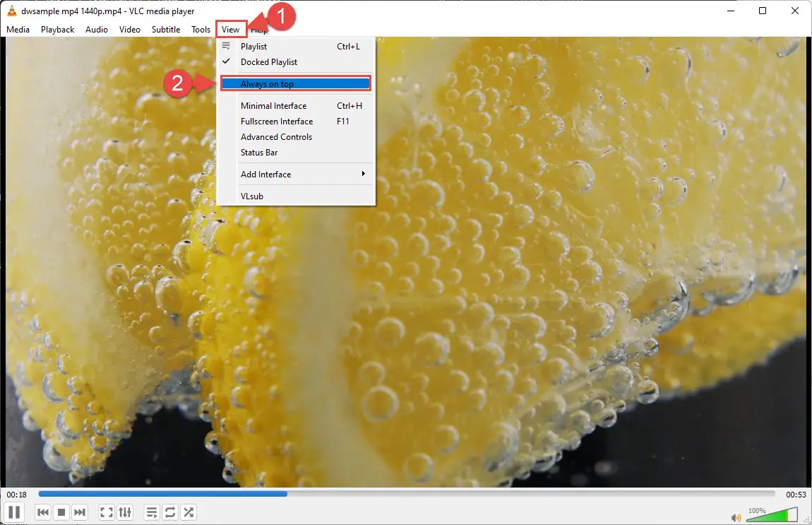Toggle shuffle random playback
The height and width of the screenshot is (525, 812).
(x=189, y=512)
